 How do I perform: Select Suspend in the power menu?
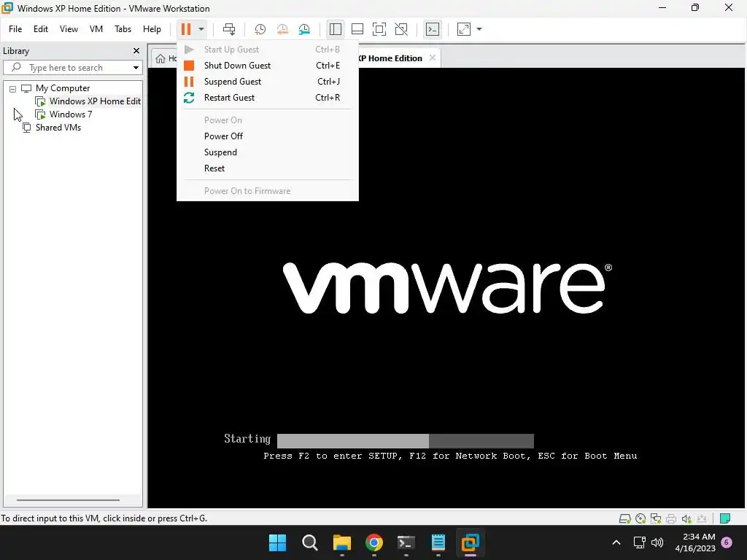267,152
